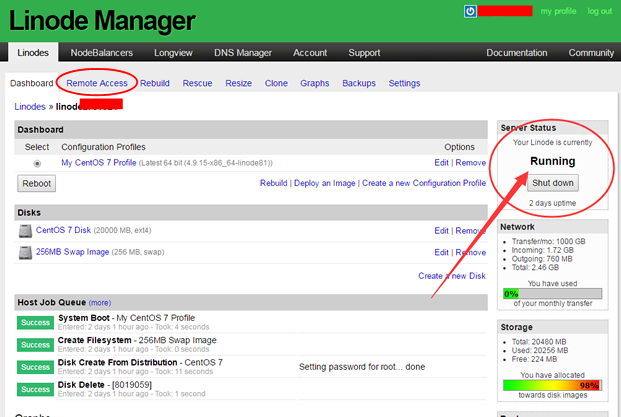
Task: Click the power icon beside the username
Action: [470, 11]
